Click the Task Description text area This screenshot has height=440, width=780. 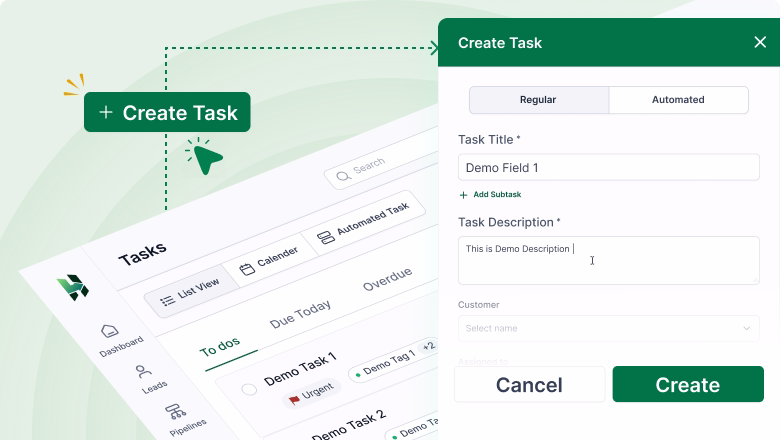coord(608,261)
